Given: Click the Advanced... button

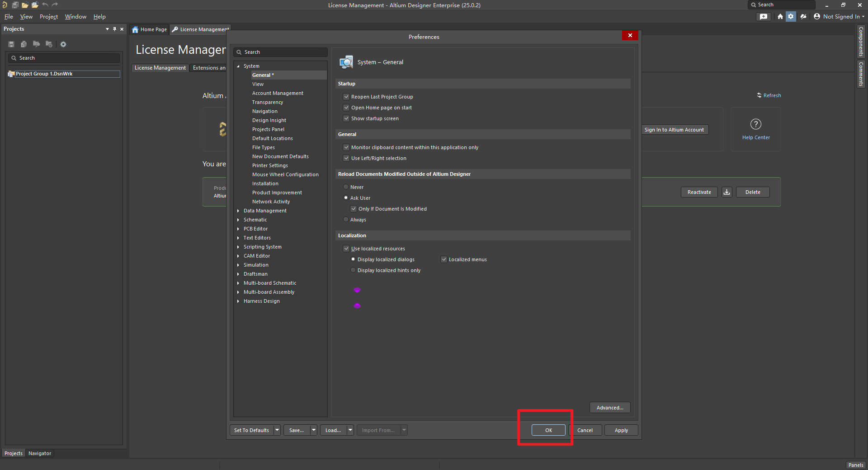Looking at the screenshot, I should (610, 408).
